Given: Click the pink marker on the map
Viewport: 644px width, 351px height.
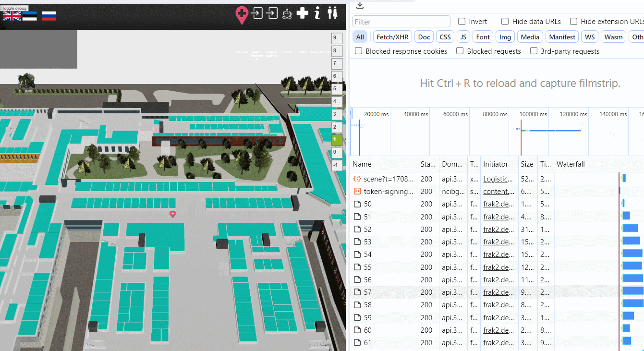Looking at the screenshot, I should [173, 214].
